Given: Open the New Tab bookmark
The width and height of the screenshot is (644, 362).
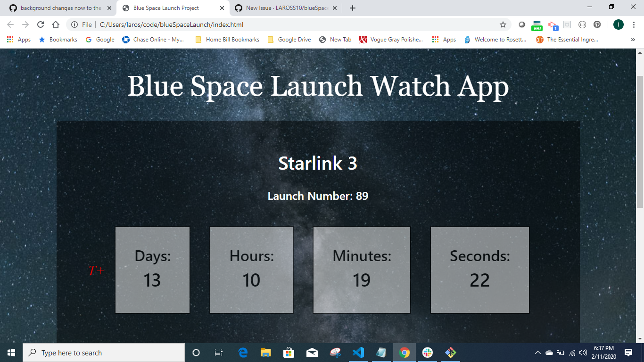Looking at the screenshot, I should point(335,40).
